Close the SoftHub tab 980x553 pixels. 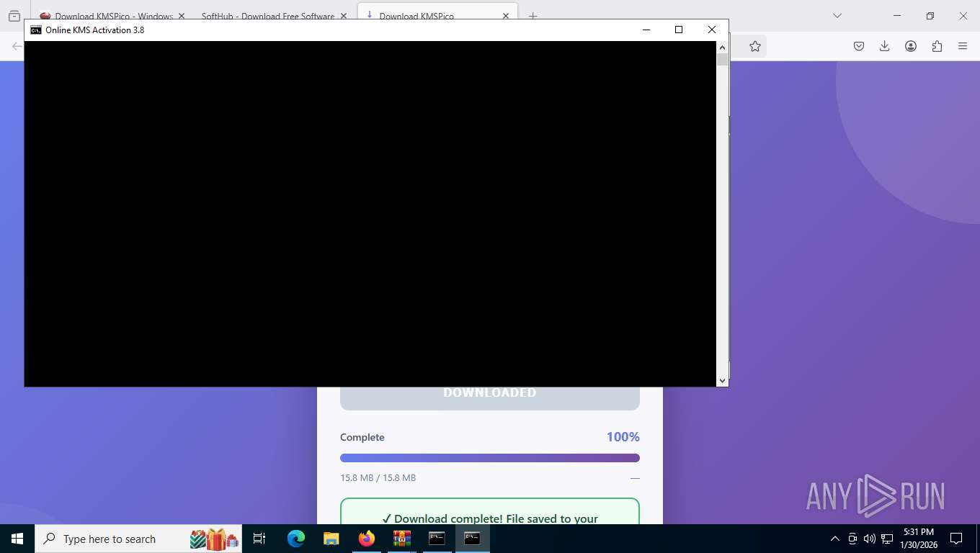click(344, 16)
